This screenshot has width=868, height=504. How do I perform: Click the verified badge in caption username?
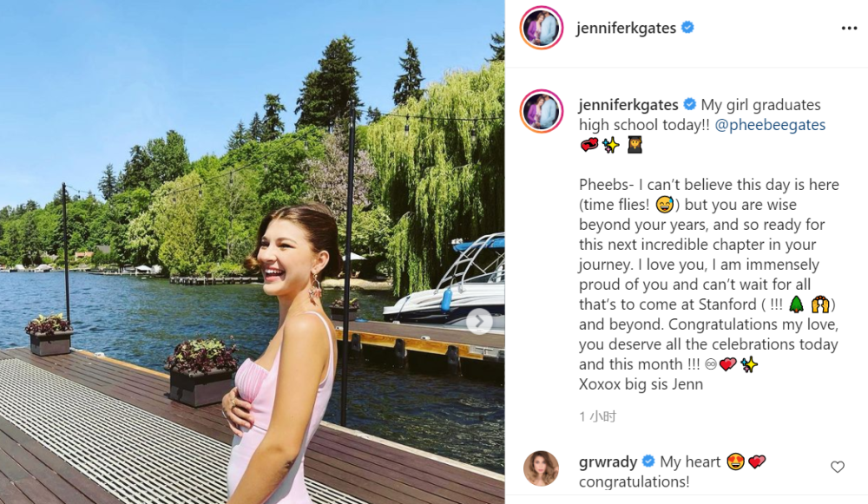click(x=690, y=104)
